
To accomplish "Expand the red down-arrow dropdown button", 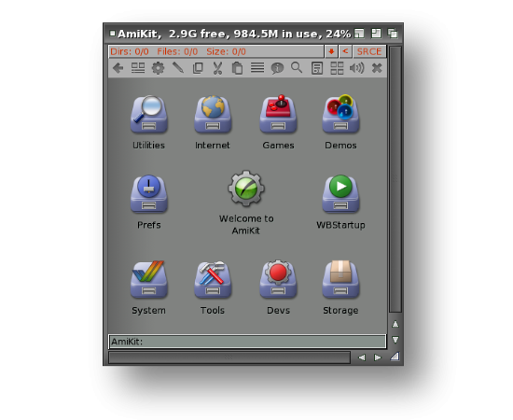I will [331, 51].
